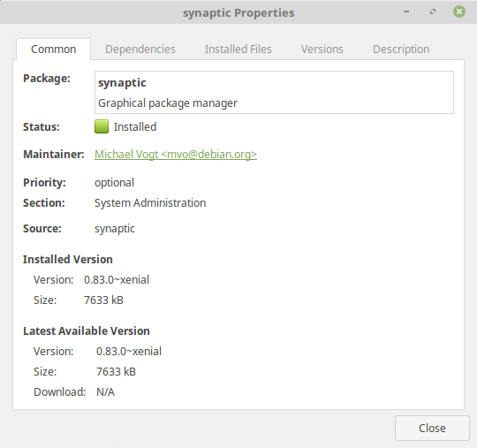The height and width of the screenshot is (448, 477).
Task: Switch to the Common tab
Action: point(54,49)
